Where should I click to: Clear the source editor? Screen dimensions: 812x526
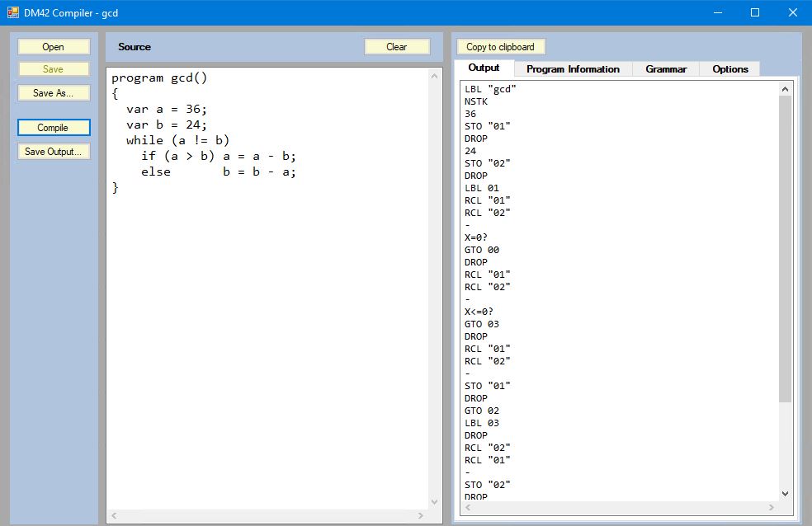tap(397, 47)
